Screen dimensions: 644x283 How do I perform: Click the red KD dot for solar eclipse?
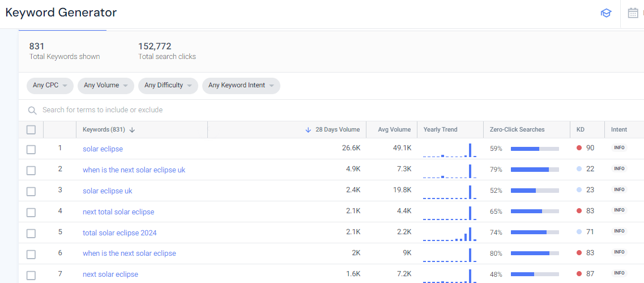click(579, 148)
